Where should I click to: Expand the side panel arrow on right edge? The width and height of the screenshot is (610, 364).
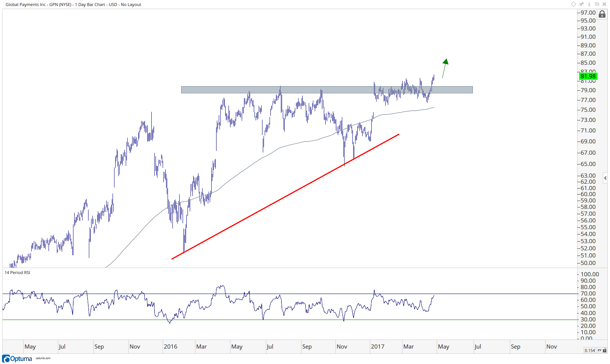pyautogui.click(x=605, y=178)
